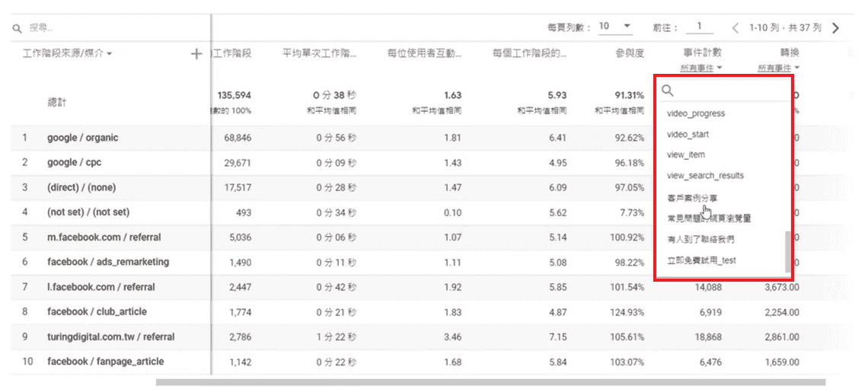
Task: Click the event count cell 14,088
Action: [708, 287]
